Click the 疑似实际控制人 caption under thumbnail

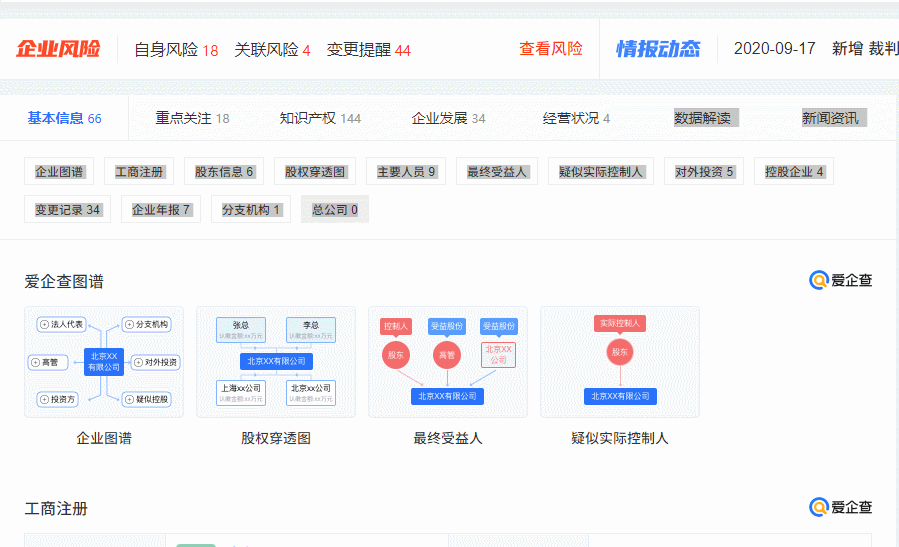coord(620,439)
